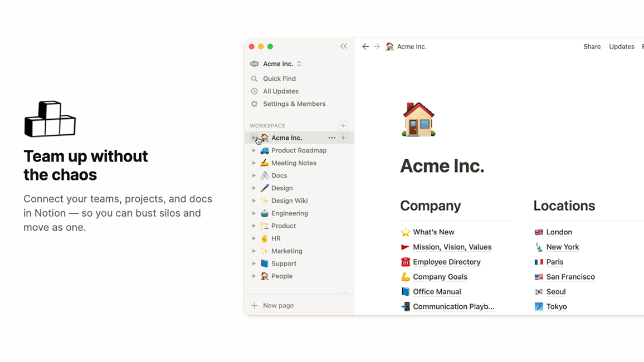Expand the Engineering section
This screenshot has height=362, width=644.
tap(255, 213)
